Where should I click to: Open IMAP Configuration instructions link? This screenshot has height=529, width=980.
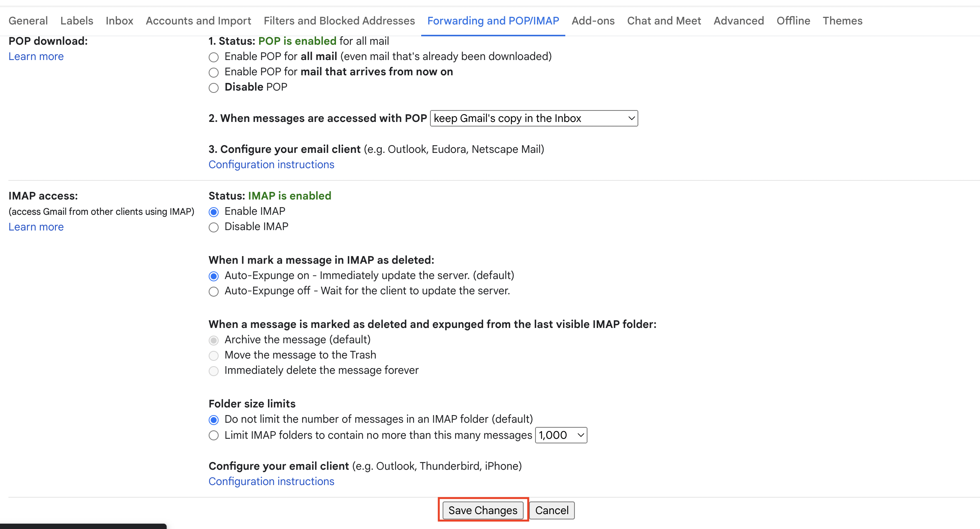click(271, 481)
